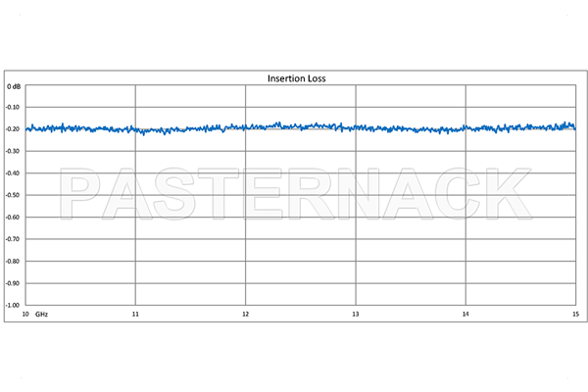Select the -0.40 y-axis label
The height and width of the screenshot is (392, 588).
pos(14,173)
